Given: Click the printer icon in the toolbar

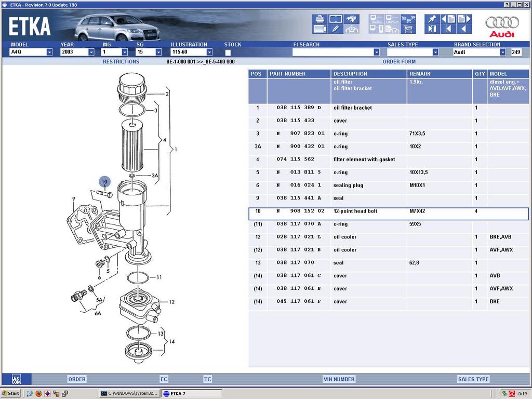Looking at the screenshot, I should tap(319, 19).
